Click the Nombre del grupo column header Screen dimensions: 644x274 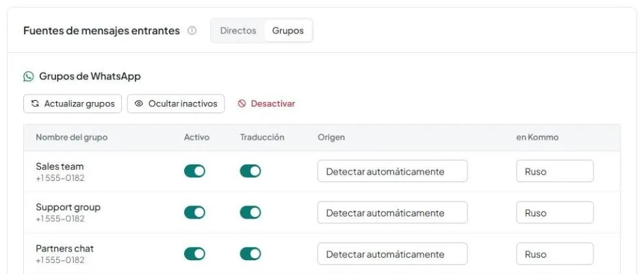[71, 137]
